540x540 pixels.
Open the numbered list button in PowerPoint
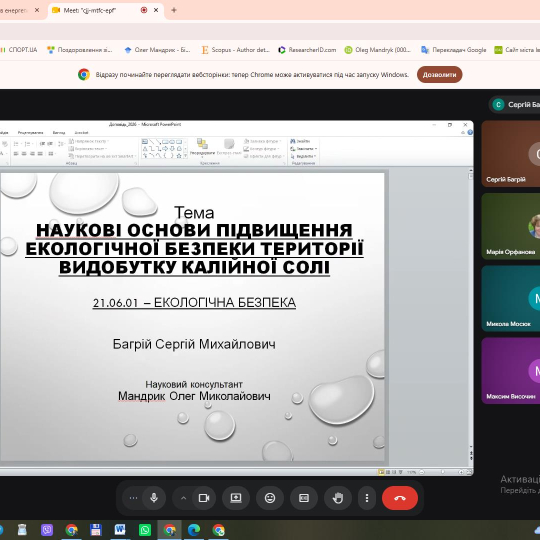coord(28,144)
